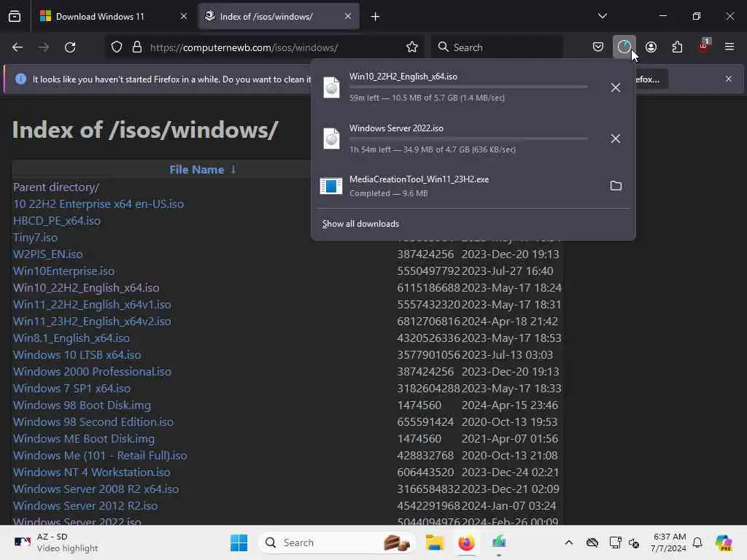This screenshot has width=747, height=560.
Task: Open the Firefox application menu
Action: point(729,47)
